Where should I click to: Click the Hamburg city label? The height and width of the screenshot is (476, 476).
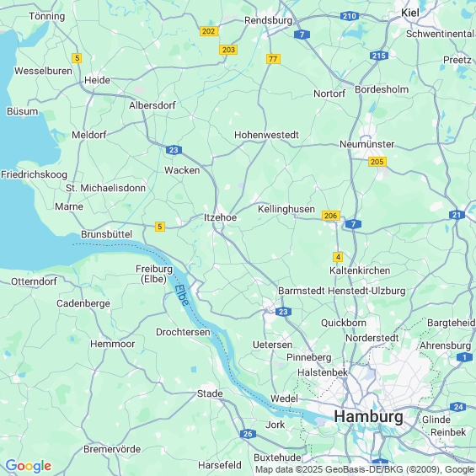368,416
